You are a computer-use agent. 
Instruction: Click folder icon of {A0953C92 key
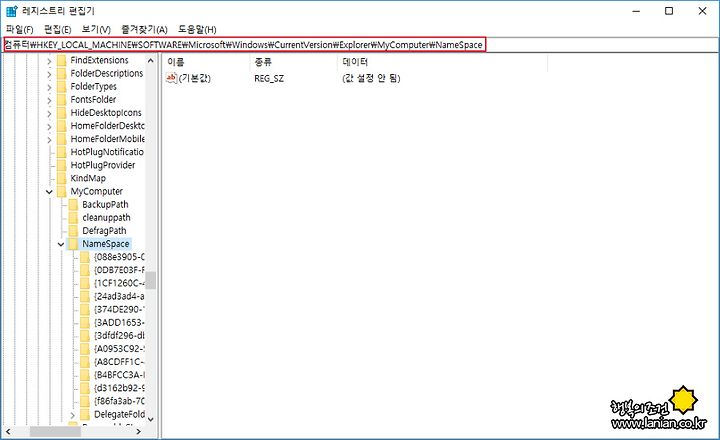pos(85,349)
